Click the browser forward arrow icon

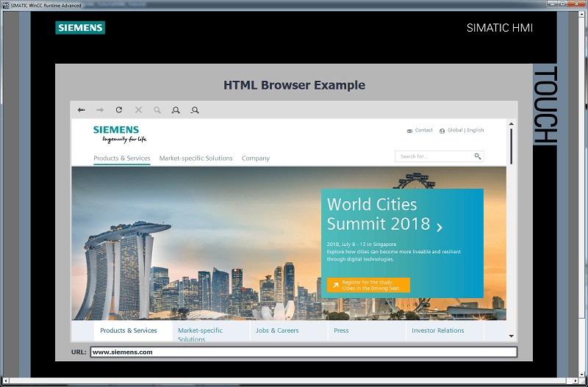tap(100, 109)
